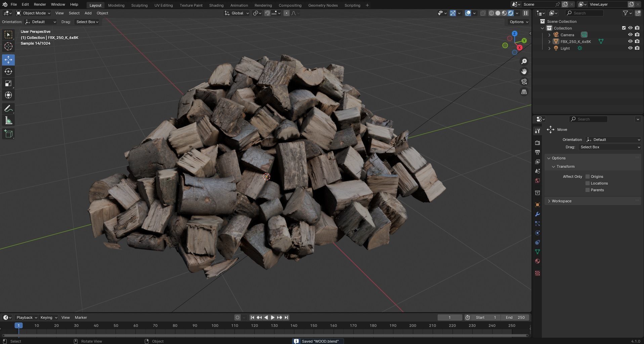The height and width of the screenshot is (344, 644).
Task: Open the Add menu in viewport header
Action: [x=88, y=13]
